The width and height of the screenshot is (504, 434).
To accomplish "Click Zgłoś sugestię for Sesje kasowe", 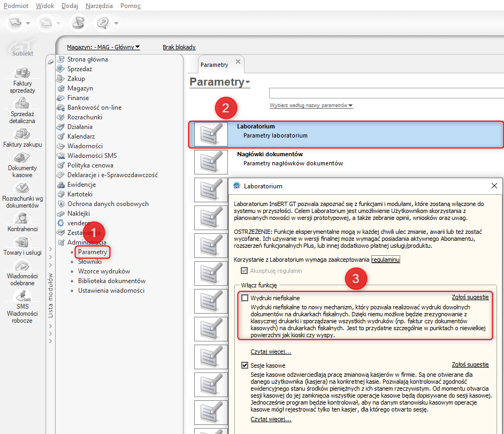I will [x=470, y=364].
